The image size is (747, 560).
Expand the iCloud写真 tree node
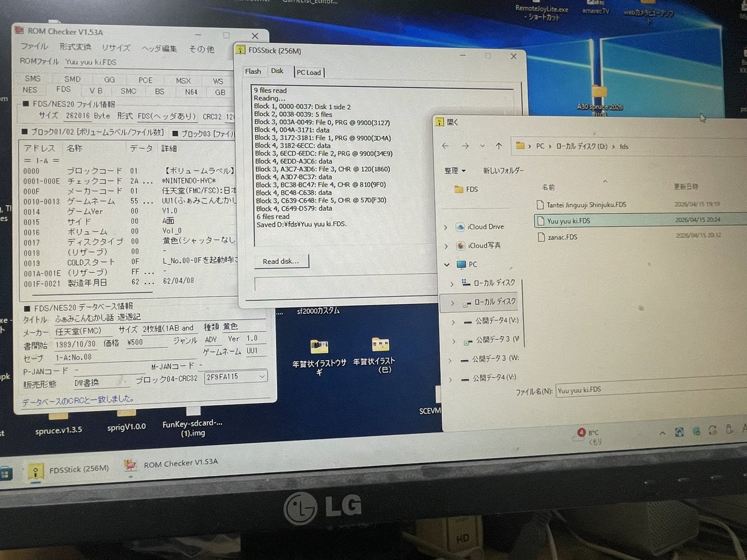click(x=446, y=246)
